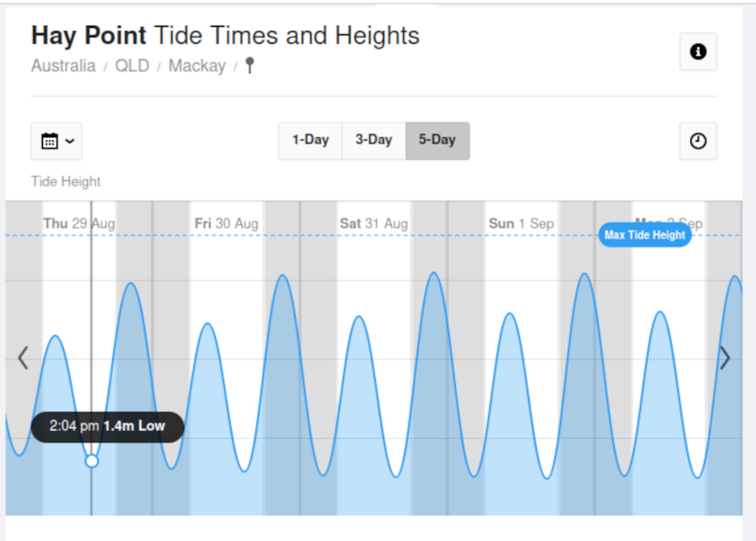Click the Tide Height axis label
This screenshot has width=756, height=541.
[x=66, y=182]
